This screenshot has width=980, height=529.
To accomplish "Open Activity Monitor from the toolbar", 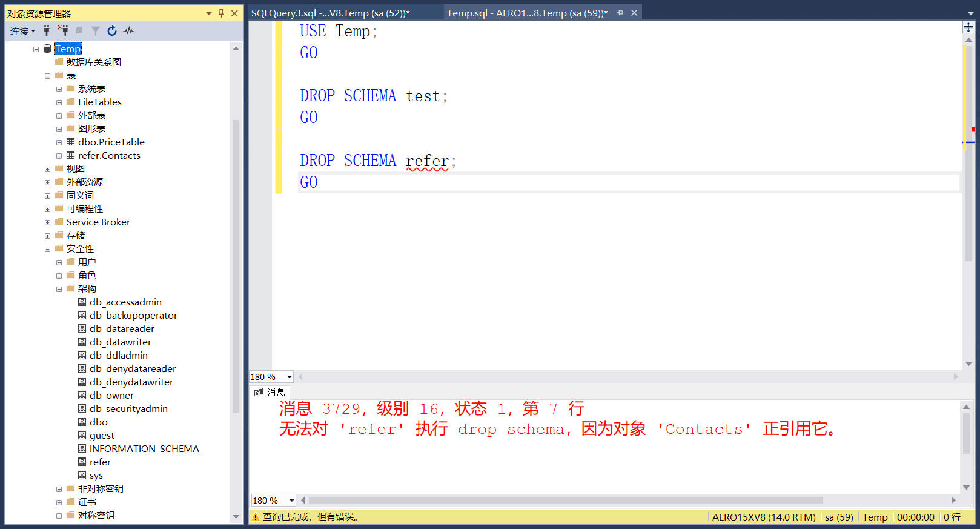I will [128, 30].
